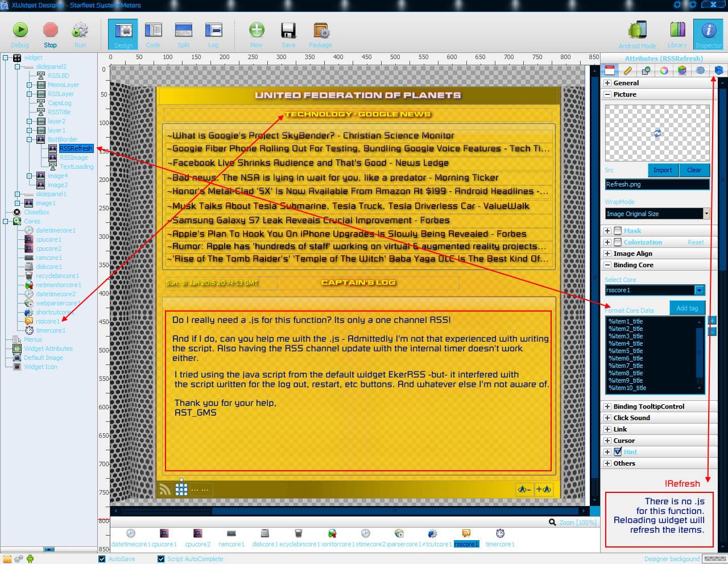Open the calendar-style General attributes tab
This screenshot has height=564, width=728.
click(610, 70)
